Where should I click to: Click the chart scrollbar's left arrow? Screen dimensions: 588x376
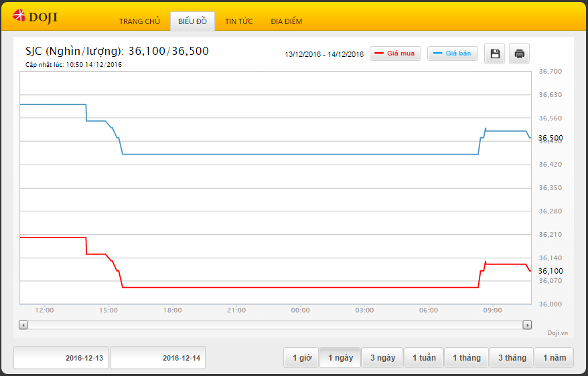pyautogui.click(x=23, y=325)
